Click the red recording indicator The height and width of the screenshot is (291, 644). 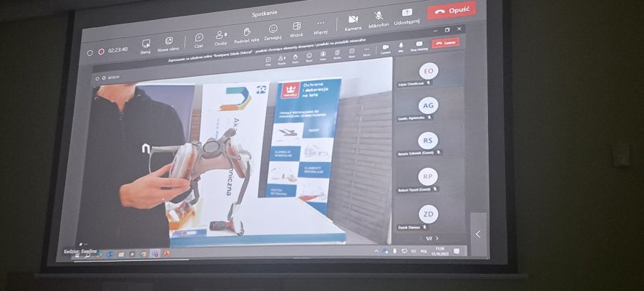(101, 52)
